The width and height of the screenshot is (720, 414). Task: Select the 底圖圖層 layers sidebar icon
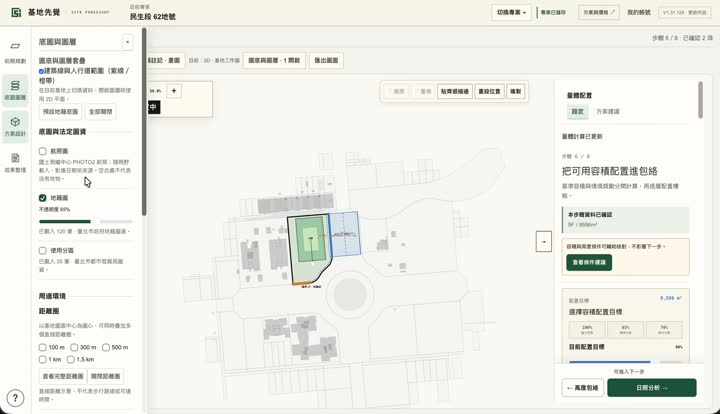15,90
